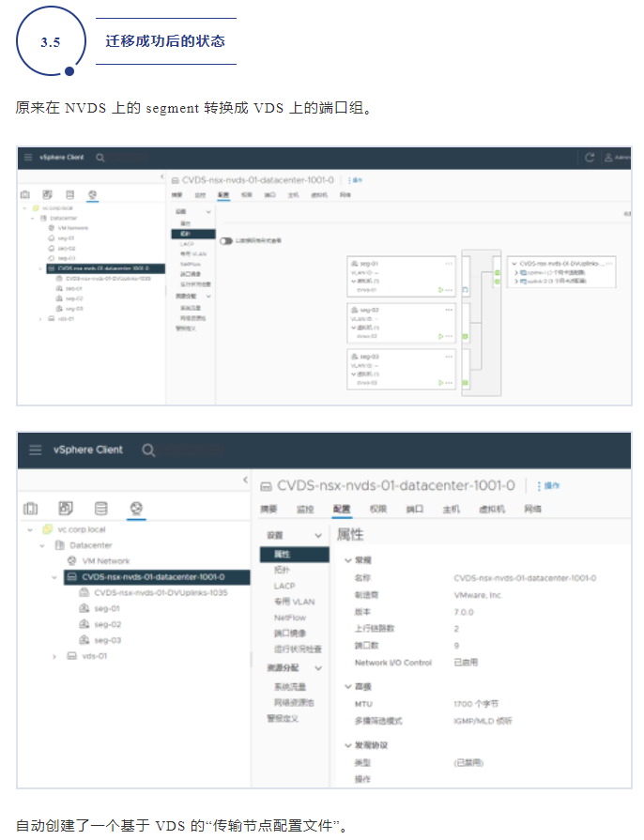Select 专用 VLAN in properties screenshot settings list
Viewport: 644px width, 840px height.
pyautogui.click(x=295, y=602)
